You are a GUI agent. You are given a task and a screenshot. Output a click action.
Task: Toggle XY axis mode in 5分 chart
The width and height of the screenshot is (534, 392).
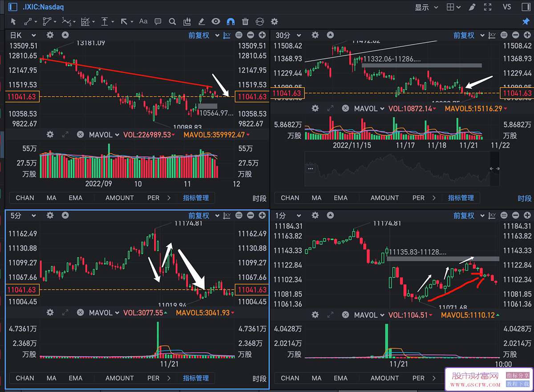click(227, 216)
